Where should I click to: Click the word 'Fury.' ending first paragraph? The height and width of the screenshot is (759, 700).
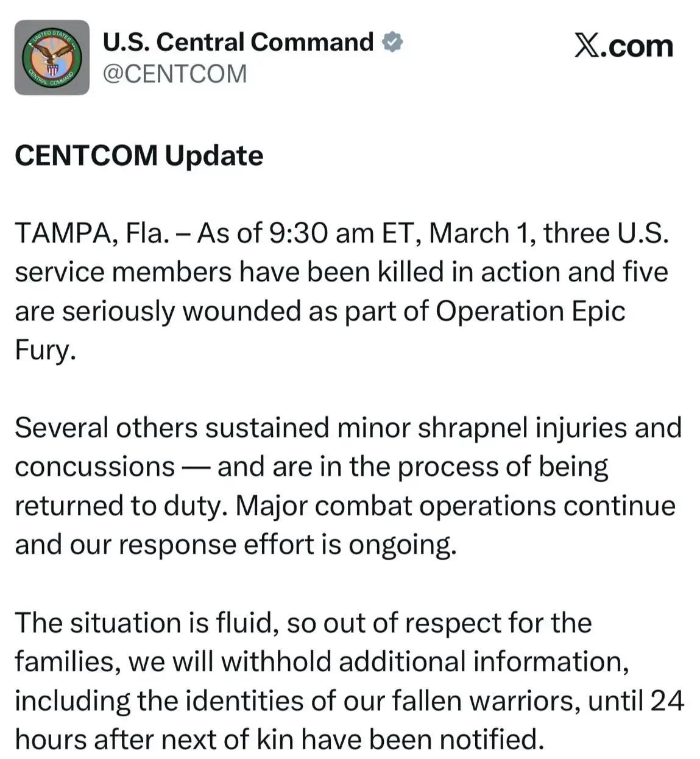coord(46,350)
